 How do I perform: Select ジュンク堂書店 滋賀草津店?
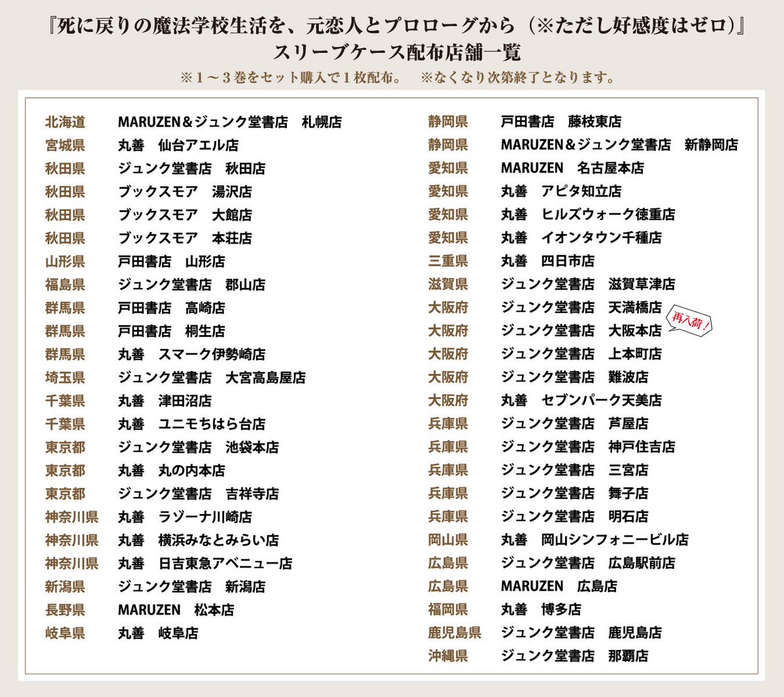coord(588,284)
